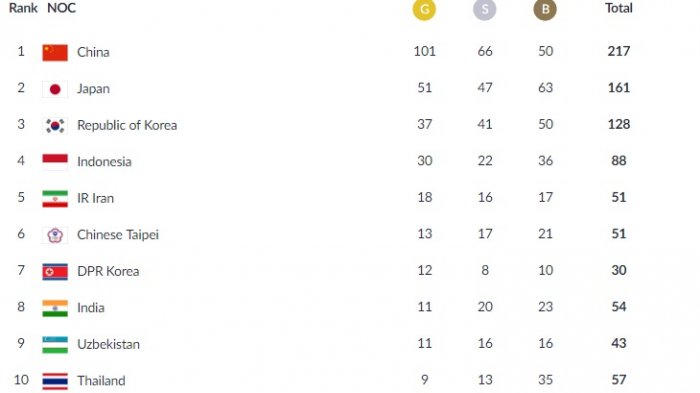Click the silver medal S icon
This screenshot has height=393, width=700.
[484, 9]
